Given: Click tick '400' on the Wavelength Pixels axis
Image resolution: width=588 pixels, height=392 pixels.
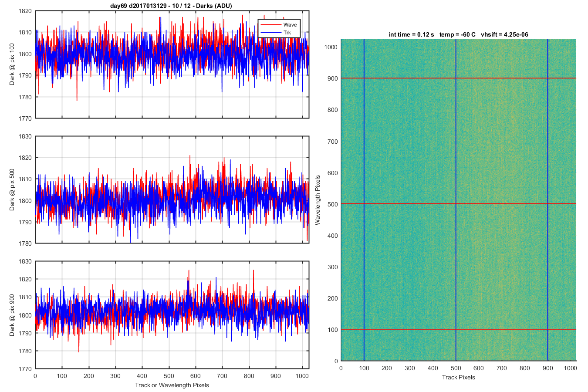Looking at the screenshot, I should pos(333,235).
